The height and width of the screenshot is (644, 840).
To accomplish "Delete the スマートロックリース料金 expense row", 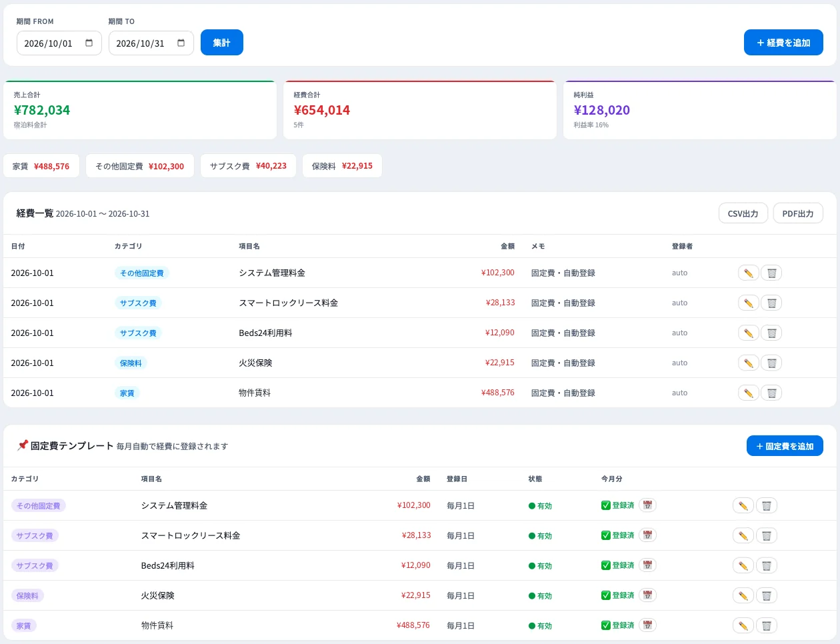I will (771, 303).
